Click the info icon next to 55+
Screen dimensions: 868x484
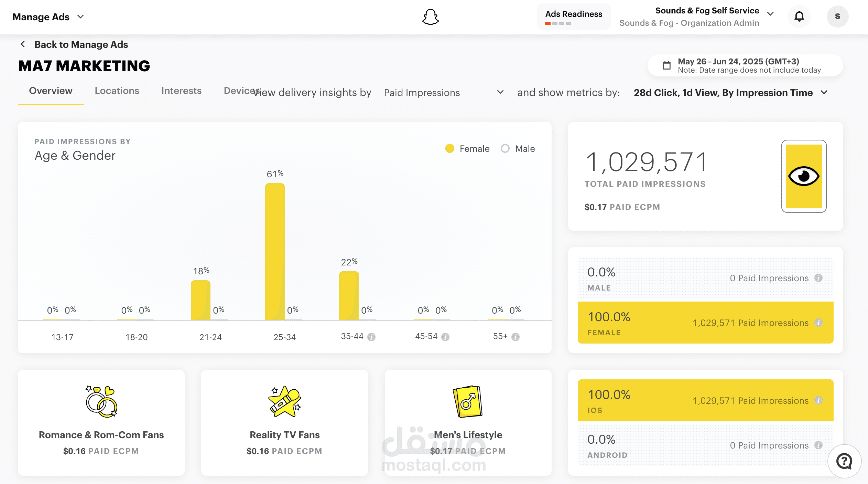click(515, 337)
